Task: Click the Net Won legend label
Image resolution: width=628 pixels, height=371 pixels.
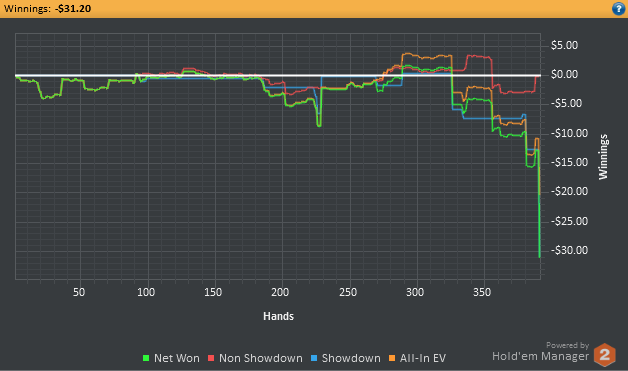Action: 177,358
